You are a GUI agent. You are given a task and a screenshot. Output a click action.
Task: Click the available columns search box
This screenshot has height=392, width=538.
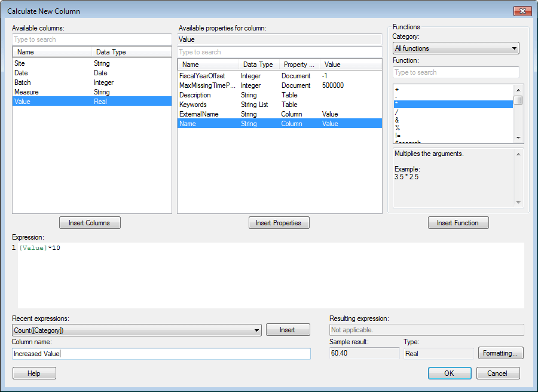90,39
